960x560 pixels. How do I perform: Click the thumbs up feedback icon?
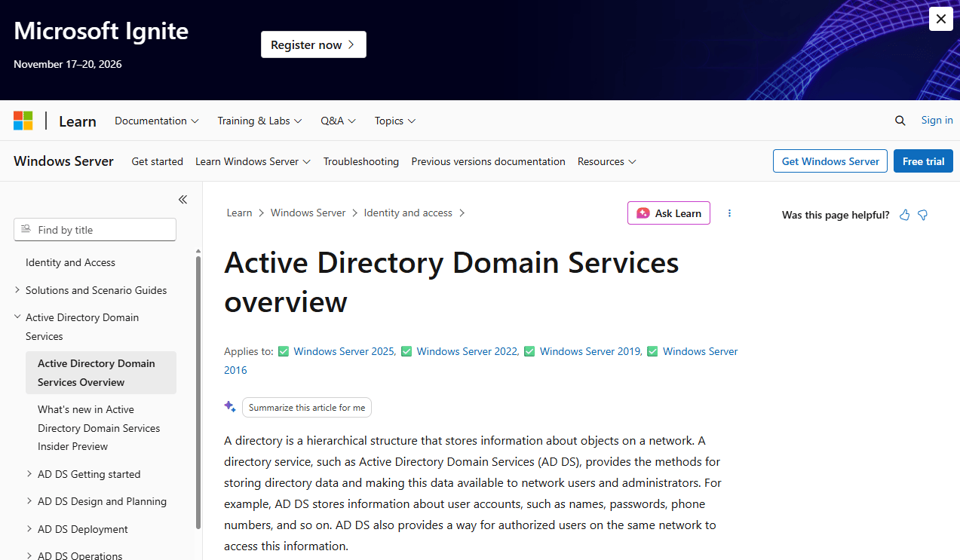905,215
